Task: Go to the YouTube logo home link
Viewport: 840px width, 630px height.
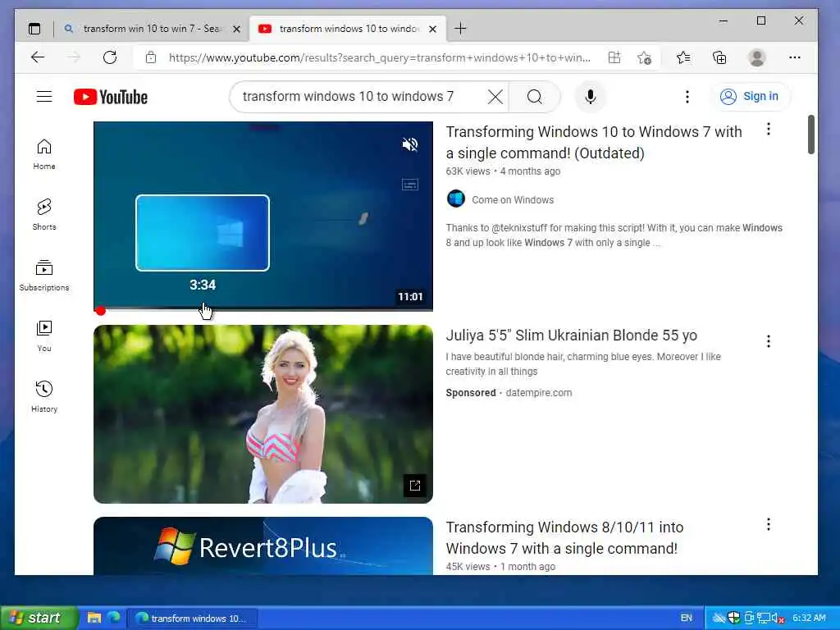Action: [x=111, y=97]
